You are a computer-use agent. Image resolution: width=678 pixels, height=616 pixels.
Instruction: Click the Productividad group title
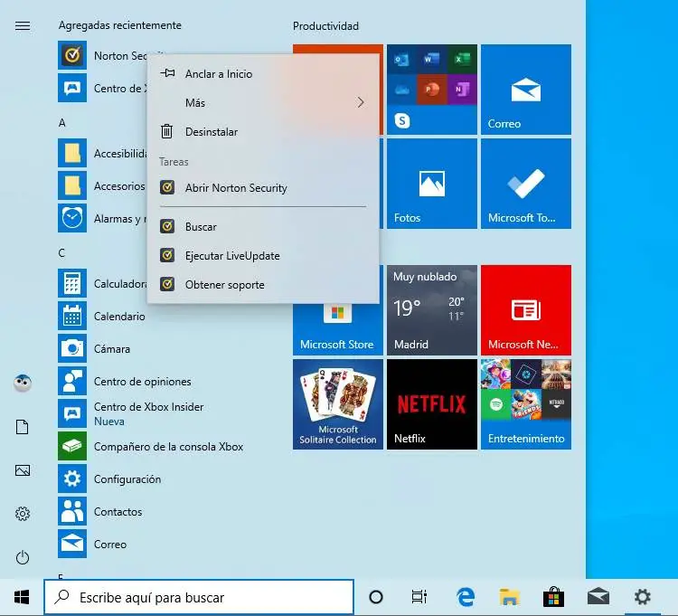pos(325,26)
